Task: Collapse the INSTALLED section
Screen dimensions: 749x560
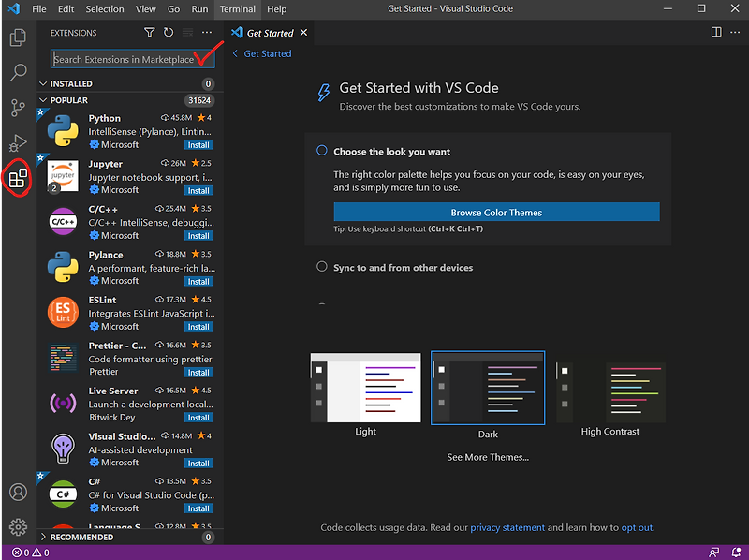Action: [42, 82]
